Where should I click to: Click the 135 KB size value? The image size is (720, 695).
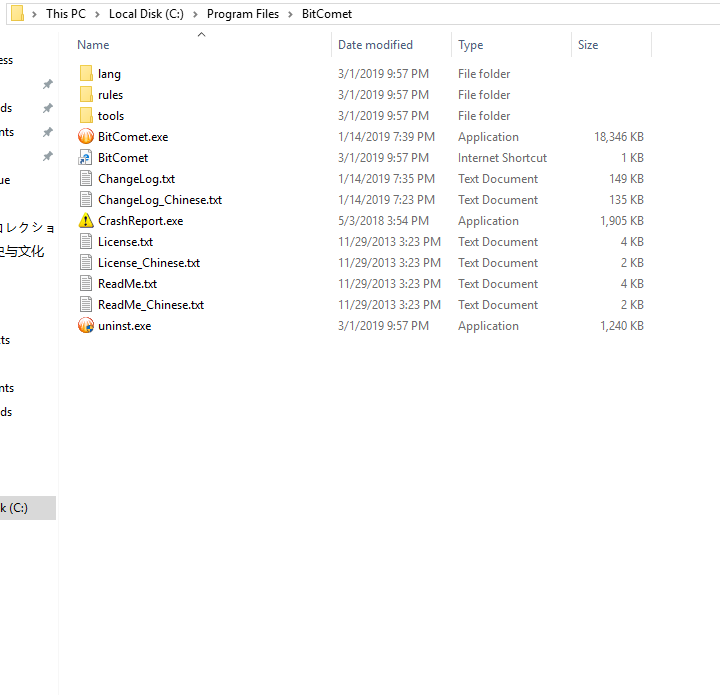point(626,200)
